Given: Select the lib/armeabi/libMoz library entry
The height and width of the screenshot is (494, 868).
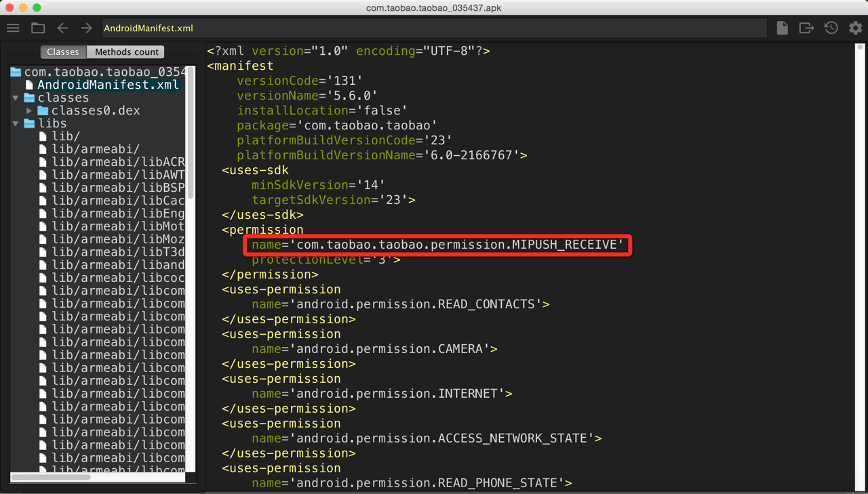Looking at the screenshot, I should point(112,239).
